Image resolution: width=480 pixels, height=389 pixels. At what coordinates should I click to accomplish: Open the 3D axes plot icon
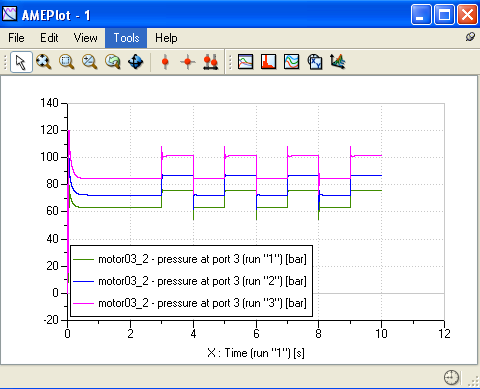coord(338,62)
